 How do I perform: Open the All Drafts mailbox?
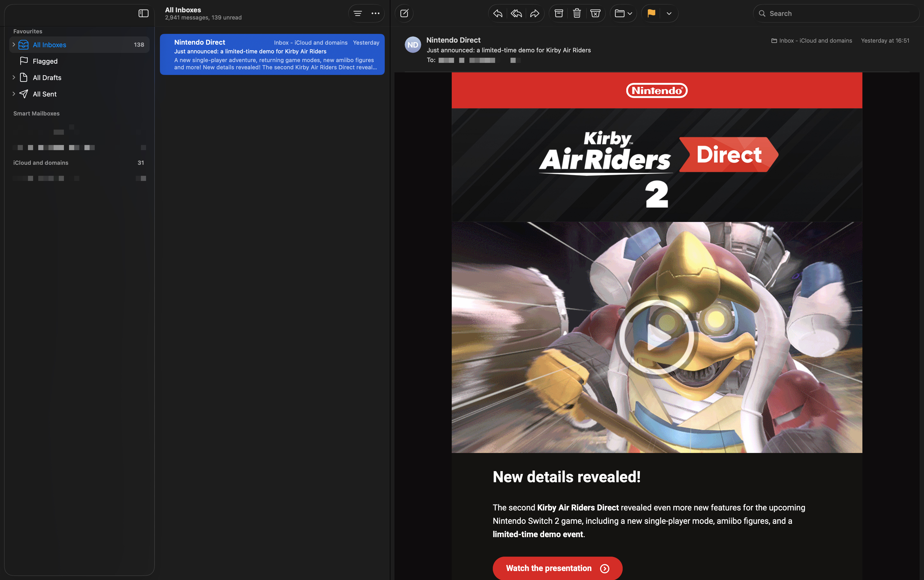pos(47,78)
